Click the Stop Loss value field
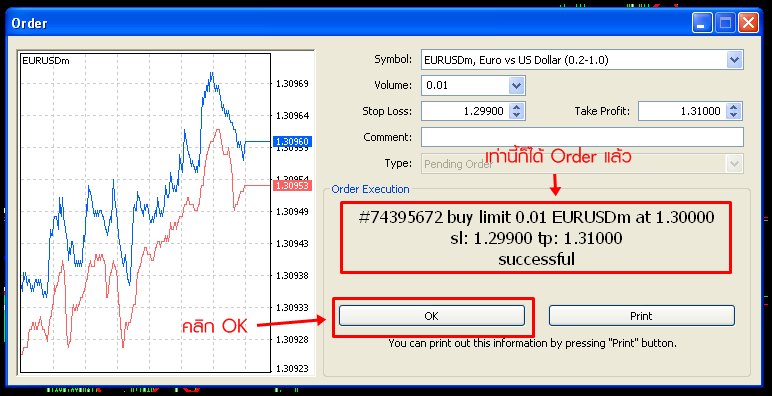Screen dimensions: 772x396 click(x=465, y=111)
